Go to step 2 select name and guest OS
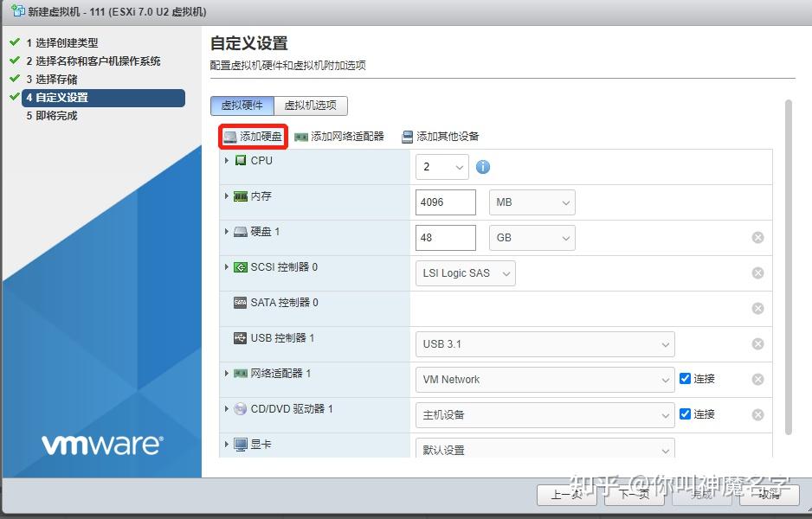 tap(93, 61)
